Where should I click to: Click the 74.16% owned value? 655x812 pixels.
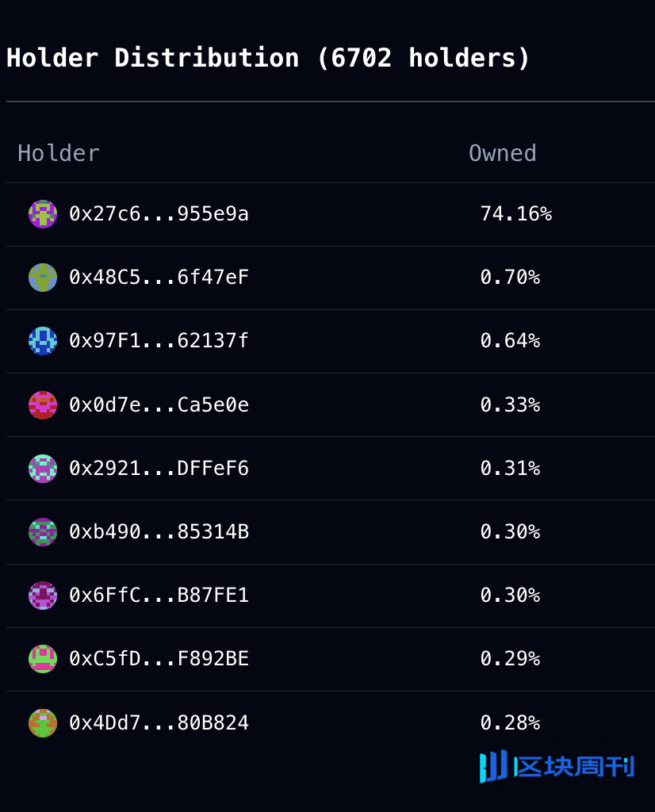pyautogui.click(x=516, y=214)
